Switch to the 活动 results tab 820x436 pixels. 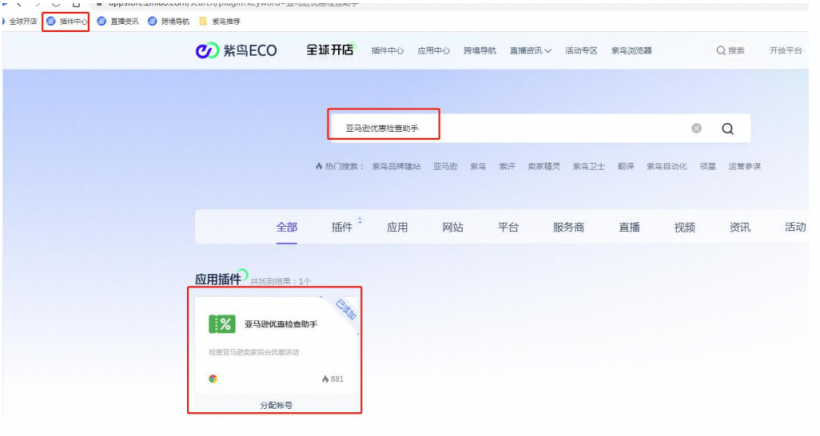795,227
